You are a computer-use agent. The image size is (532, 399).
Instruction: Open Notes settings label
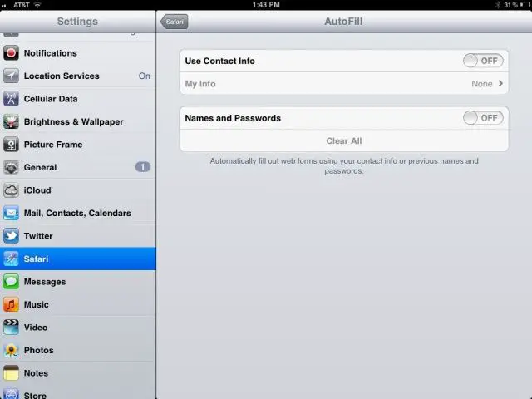point(36,373)
